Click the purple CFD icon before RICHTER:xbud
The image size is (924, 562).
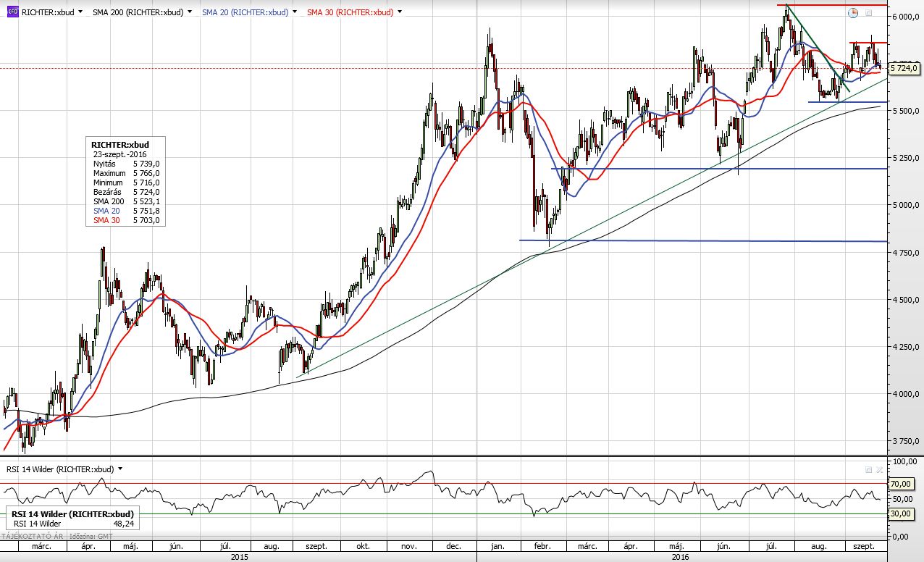[12, 12]
